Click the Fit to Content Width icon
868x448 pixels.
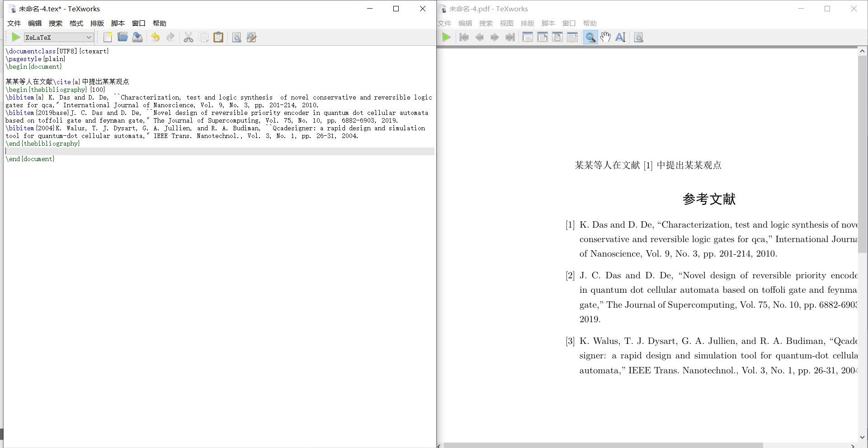point(572,38)
